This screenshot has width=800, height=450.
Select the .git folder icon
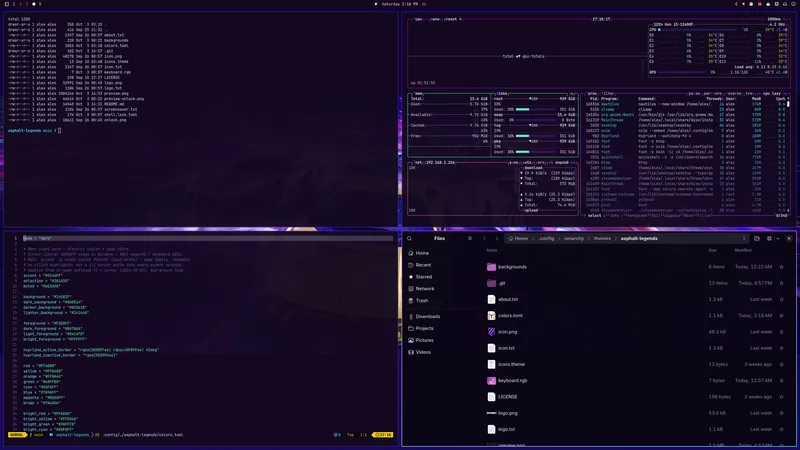click(x=491, y=283)
